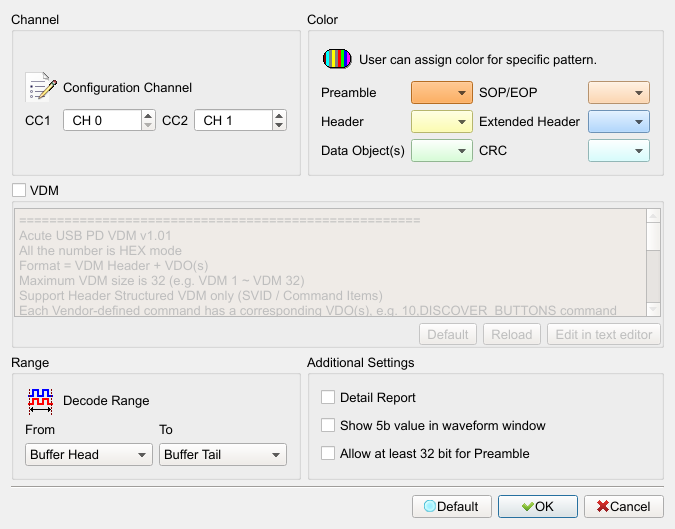Increase the CC1 channel value

coord(148,115)
